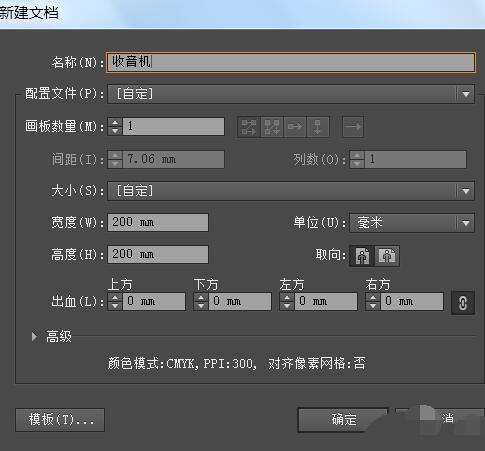Image resolution: width=485 pixels, height=451 pixels.
Task: Click the 画板数量 artboard count field
Action: point(173,126)
